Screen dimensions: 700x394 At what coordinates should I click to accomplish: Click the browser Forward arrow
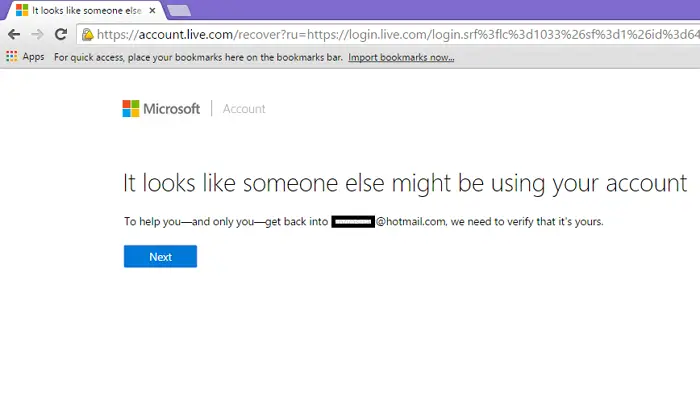point(38,34)
